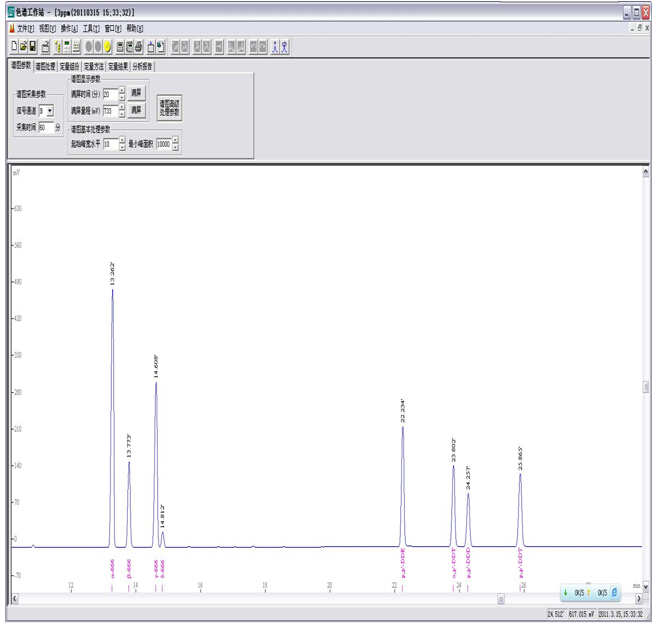Screen dimensions: 659x626
Task: Click in the 采集时间 input field
Action: coord(46,128)
